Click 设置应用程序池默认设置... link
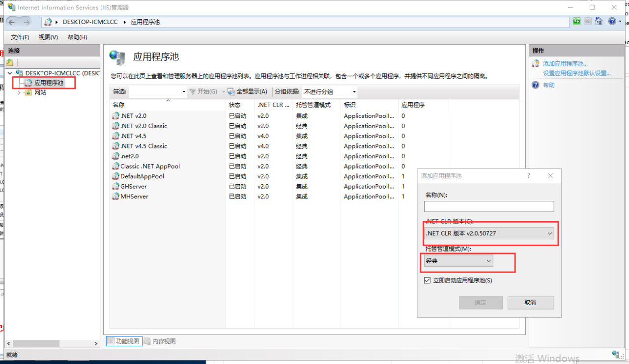The width and height of the screenshot is (629, 364). [577, 73]
